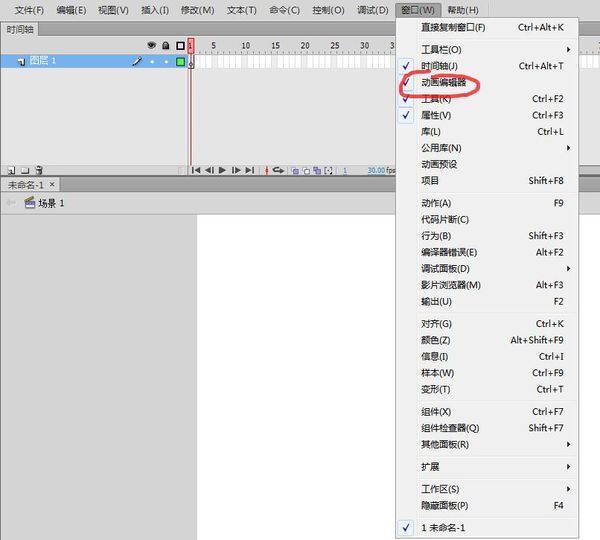Open the 文件(F) menu
Viewport: 600px width, 540px height.
pos(29,10)
